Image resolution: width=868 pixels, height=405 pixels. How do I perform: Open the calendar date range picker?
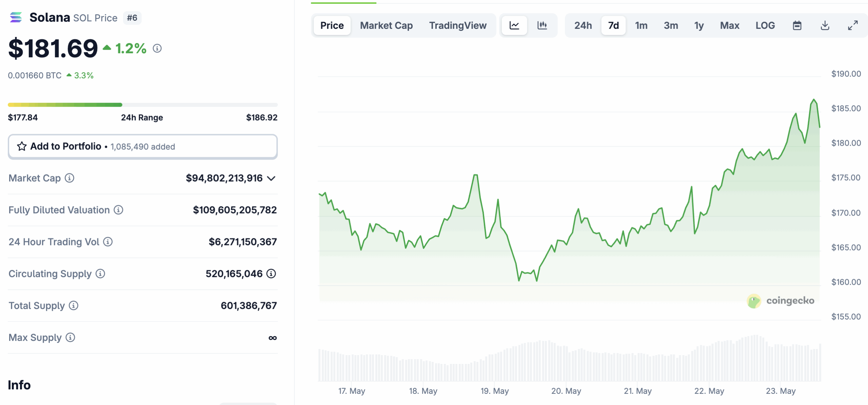[797, 25]
